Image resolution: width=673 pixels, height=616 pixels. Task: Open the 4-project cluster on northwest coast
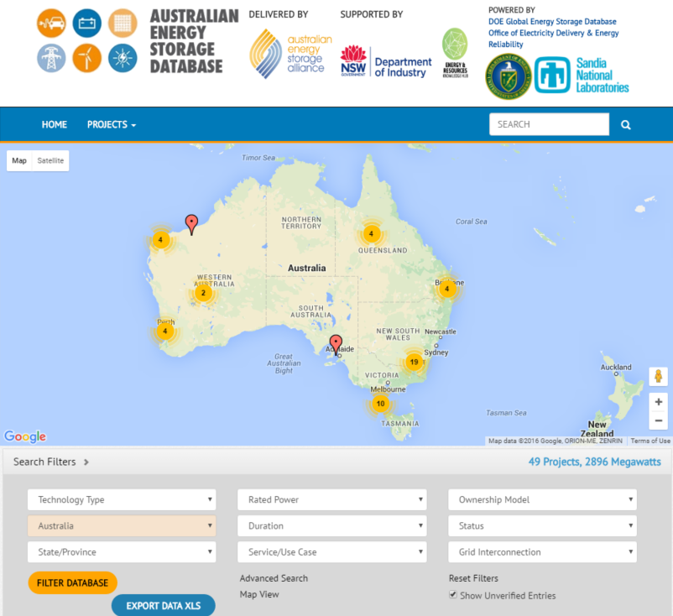click(160, 239)
